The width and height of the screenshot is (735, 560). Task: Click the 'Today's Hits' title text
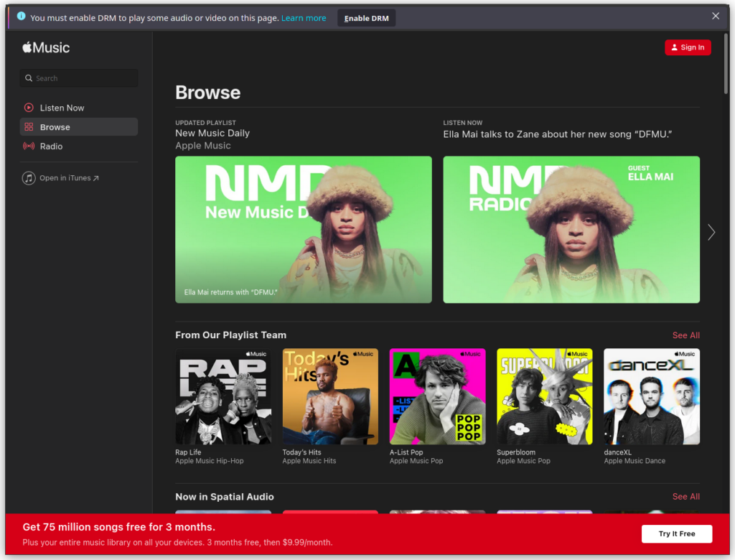(x=301, y=452)
